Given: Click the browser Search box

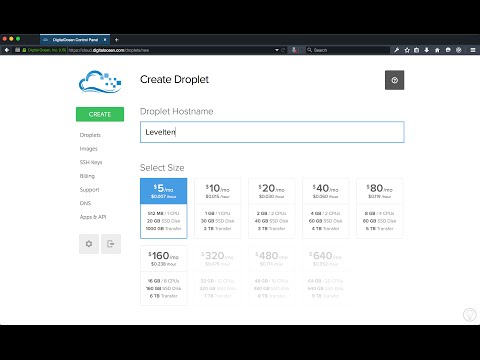Looking at the screenshot, I should point(347,50).
